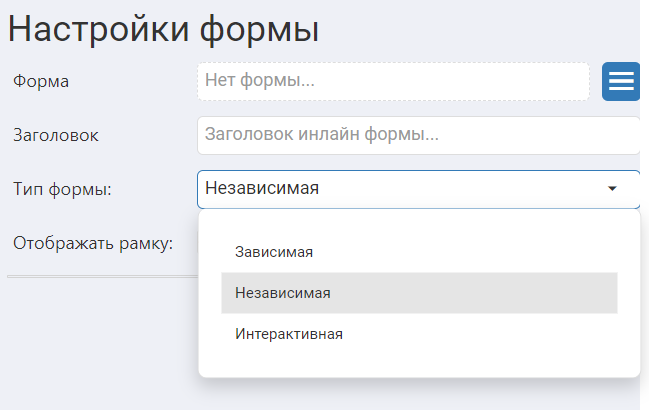The width and height of the screenshot is (649, 410).
Task: Select the "Зависимая" option
Action: [274, 252]
